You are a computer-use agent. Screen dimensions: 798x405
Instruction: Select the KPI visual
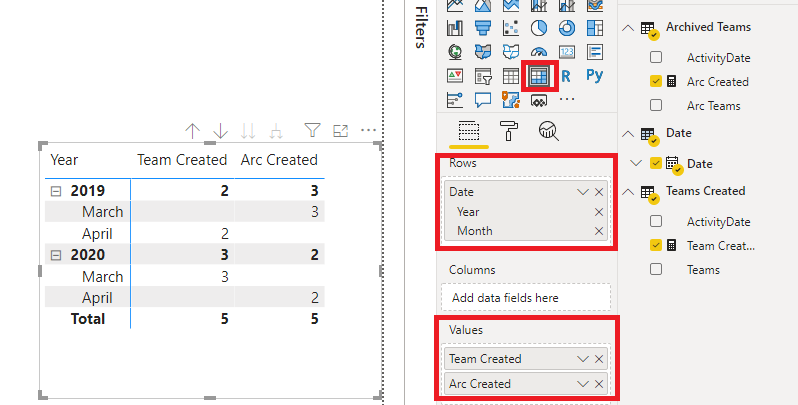point(455,76)
